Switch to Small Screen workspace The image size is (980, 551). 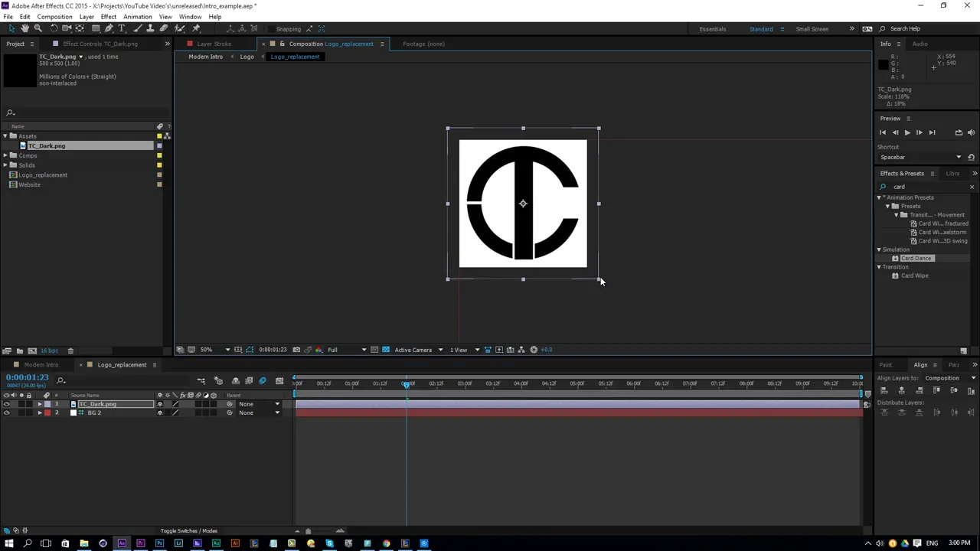coord(812,29)
